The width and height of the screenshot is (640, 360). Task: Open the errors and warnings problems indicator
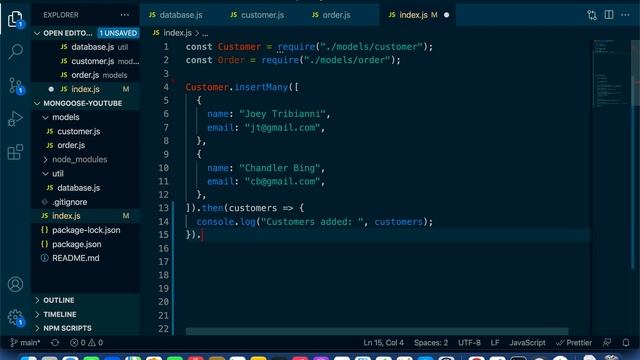coord(86,343)
